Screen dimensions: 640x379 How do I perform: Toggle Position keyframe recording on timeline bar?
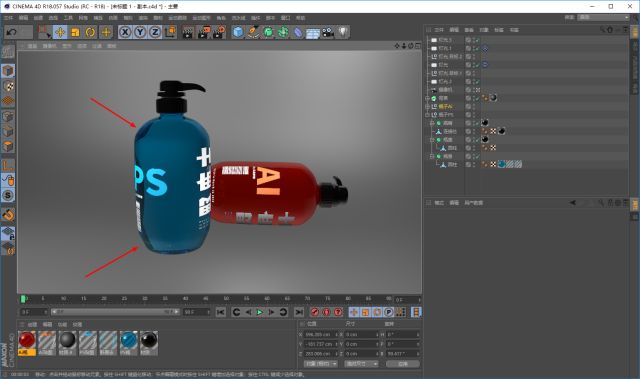353,312
